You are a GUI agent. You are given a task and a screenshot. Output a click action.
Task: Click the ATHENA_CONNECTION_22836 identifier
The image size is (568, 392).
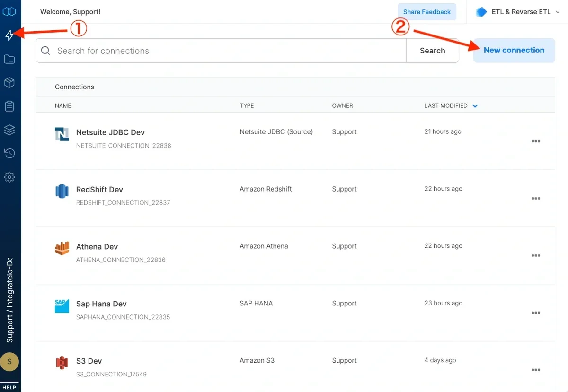[121, 260]
